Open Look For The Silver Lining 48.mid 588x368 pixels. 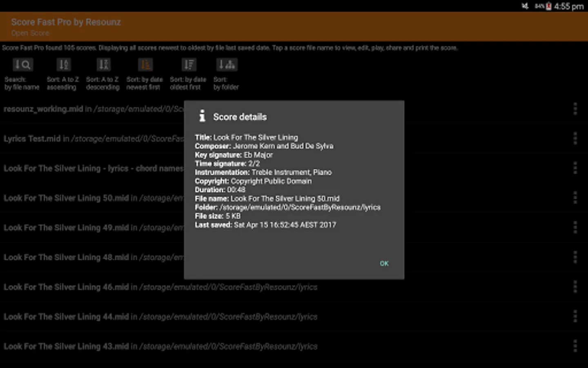click(x=94, y=258)
